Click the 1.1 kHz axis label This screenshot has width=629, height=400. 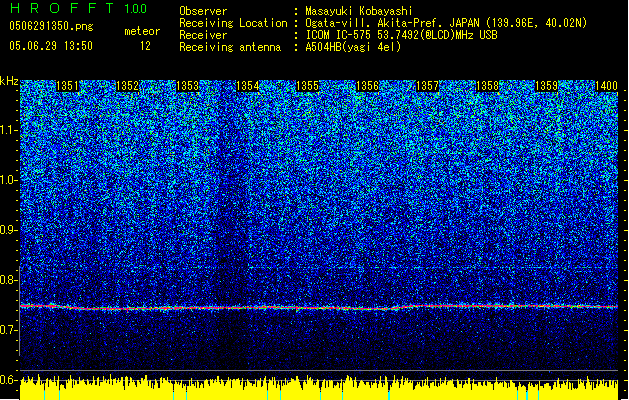9,130
